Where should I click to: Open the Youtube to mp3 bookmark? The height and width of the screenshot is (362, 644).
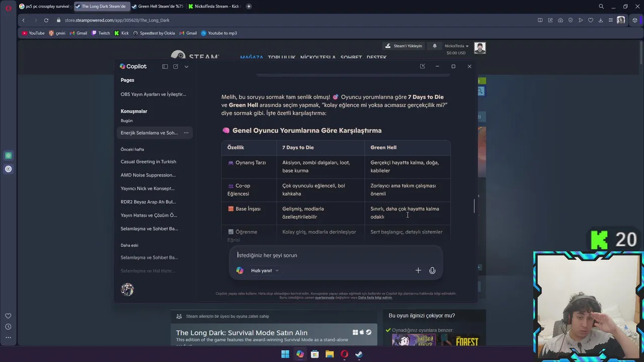[x=219, y=33]
